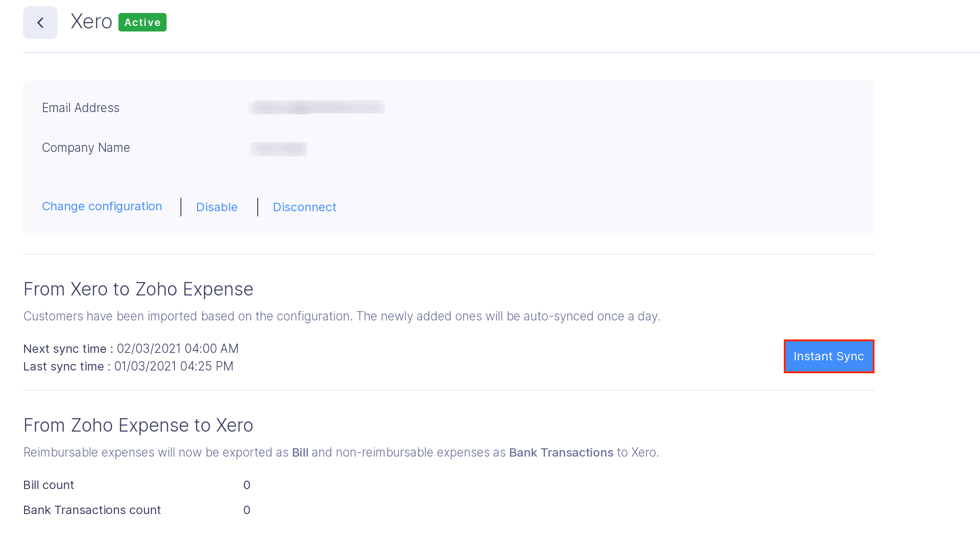The height and width of the screenshot is (552, 980).
Task: Click the Last sync time text
Action: (x=128, y=366)
